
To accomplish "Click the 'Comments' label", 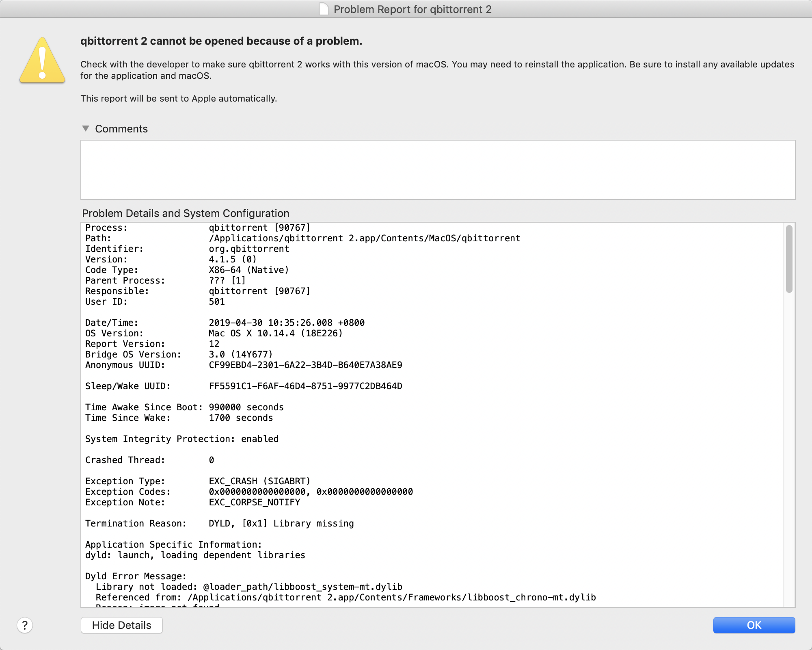I will tap(121, 129).
